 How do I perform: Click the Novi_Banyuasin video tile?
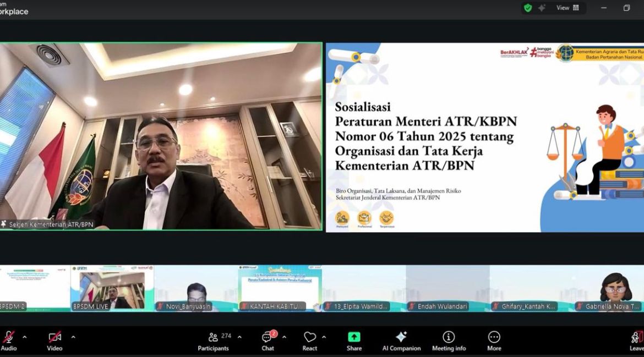tap(196, 288)
